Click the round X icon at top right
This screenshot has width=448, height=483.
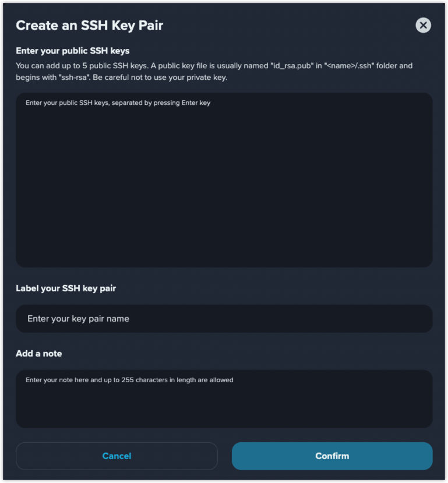423,25
